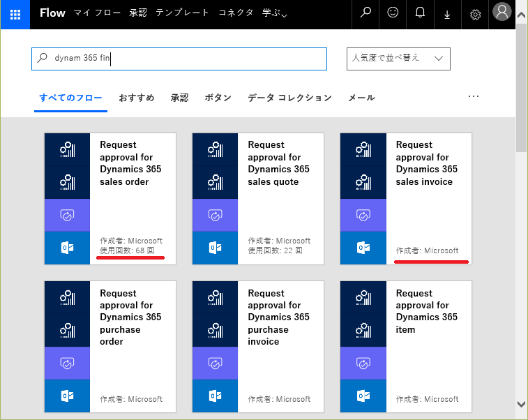Click the vertical scrollbar thumb

pyautogui.click(x=521, y=88)
